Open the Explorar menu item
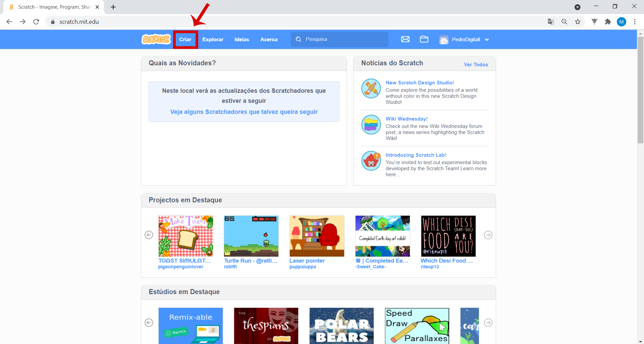Screen dimensions: 644x344 [x=213, y=40]
